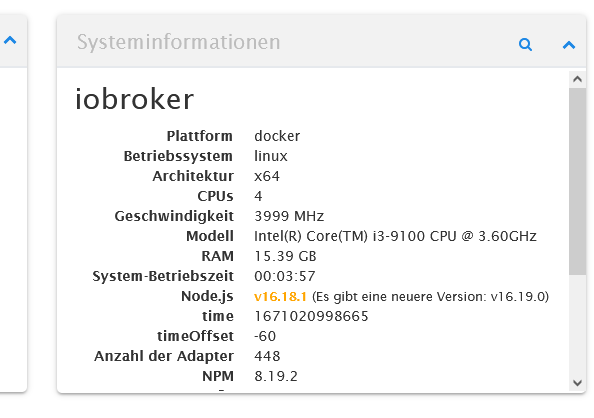The width and height of the screenshot is (594, 418).
Task: Select the iobroker host heading
Action: click(x=134, y=99)
